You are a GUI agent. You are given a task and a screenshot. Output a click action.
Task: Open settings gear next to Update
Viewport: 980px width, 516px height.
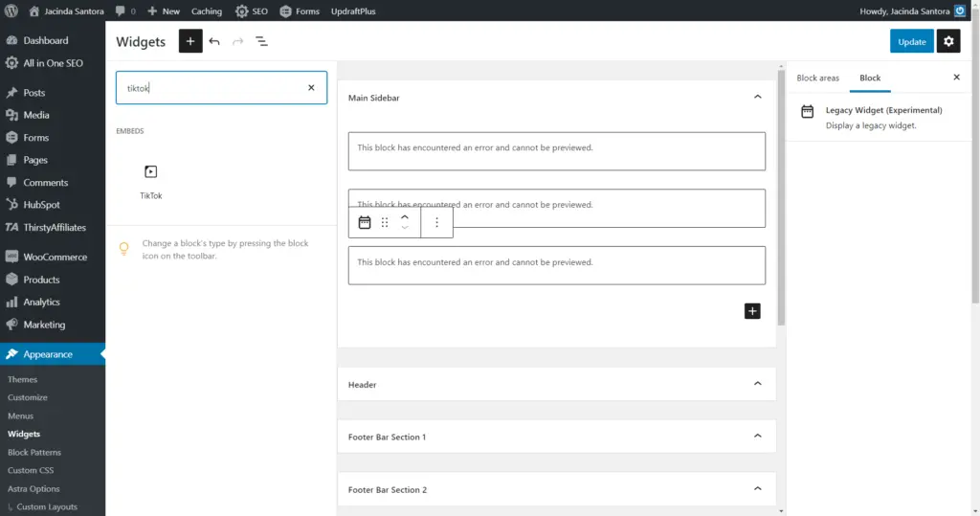948,41
